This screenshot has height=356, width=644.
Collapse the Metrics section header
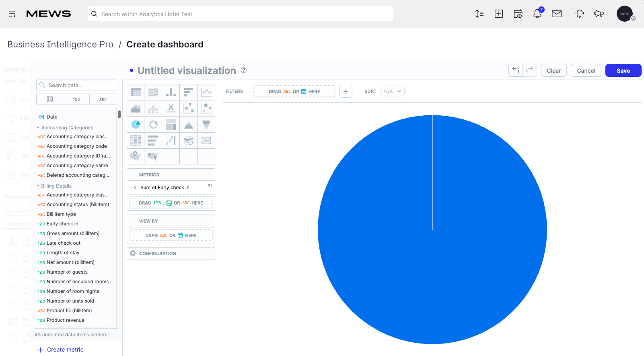click(171, 175)
